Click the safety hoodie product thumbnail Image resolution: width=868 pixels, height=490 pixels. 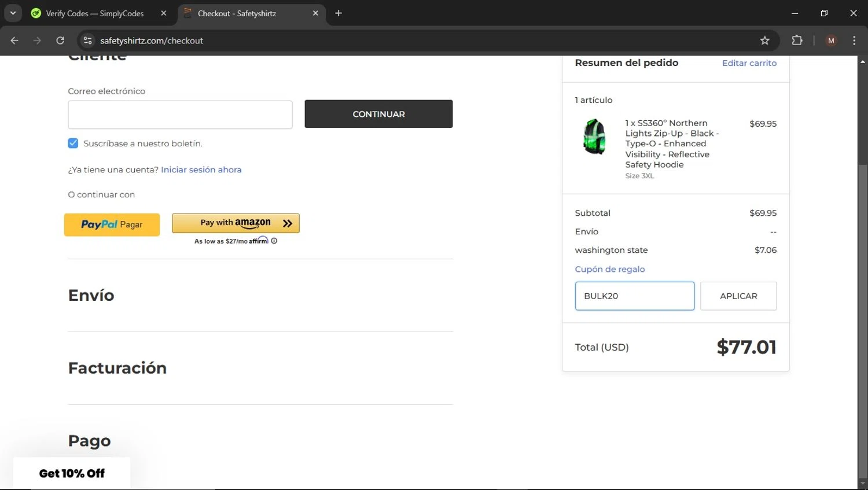(594, 137)
